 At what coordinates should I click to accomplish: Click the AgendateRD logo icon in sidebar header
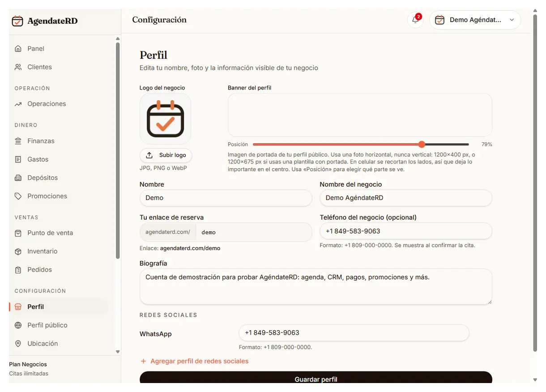tap(17, 21)
